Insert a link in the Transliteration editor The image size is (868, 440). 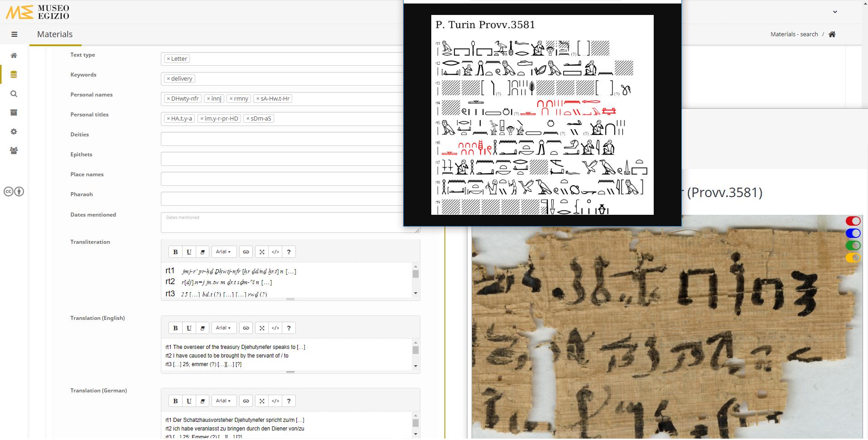[x=246, y=251]
